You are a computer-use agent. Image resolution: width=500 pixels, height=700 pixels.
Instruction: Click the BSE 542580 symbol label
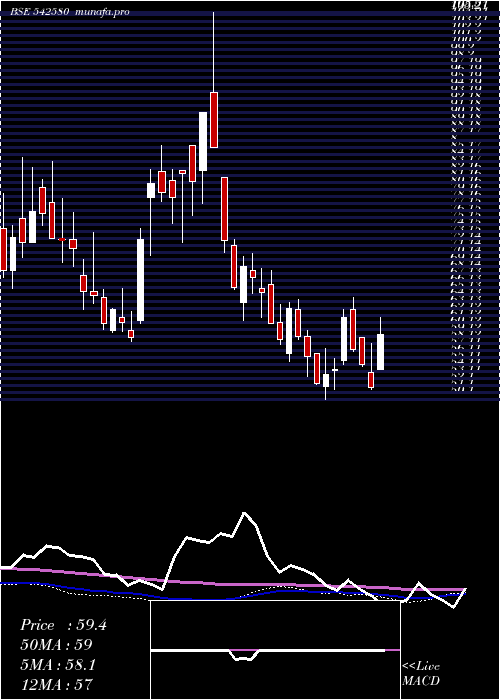point(39,12)
